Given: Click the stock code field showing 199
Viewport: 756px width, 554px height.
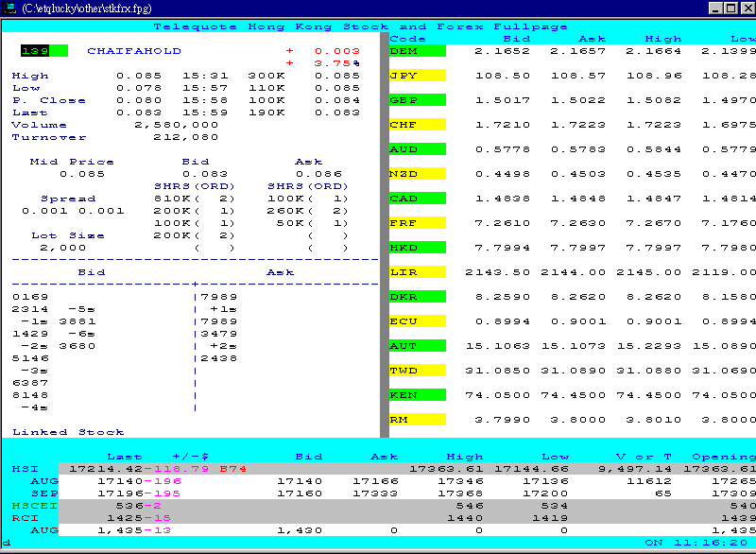Looking at the screenshot, I should pos(33,50).
